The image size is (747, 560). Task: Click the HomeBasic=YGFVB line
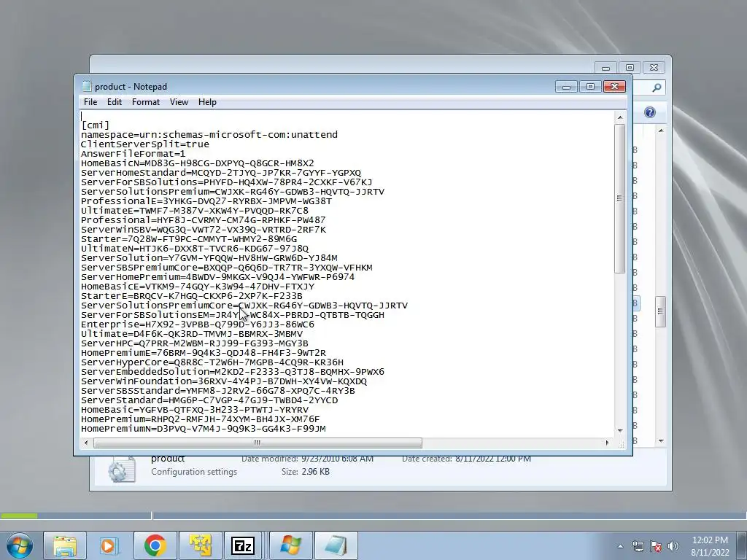194,410
